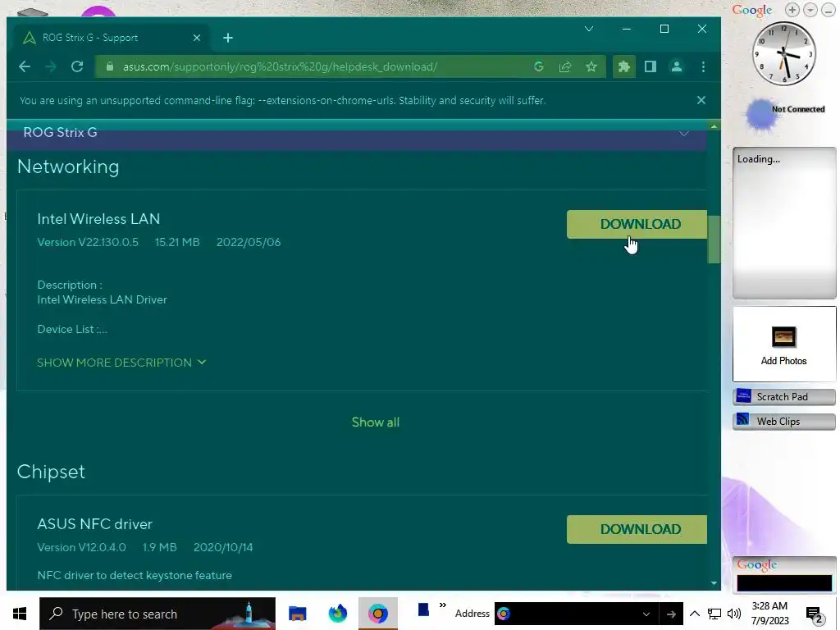Click the Chrome taskbar icon
Screen dimensions: 840x630
[377, 614]
